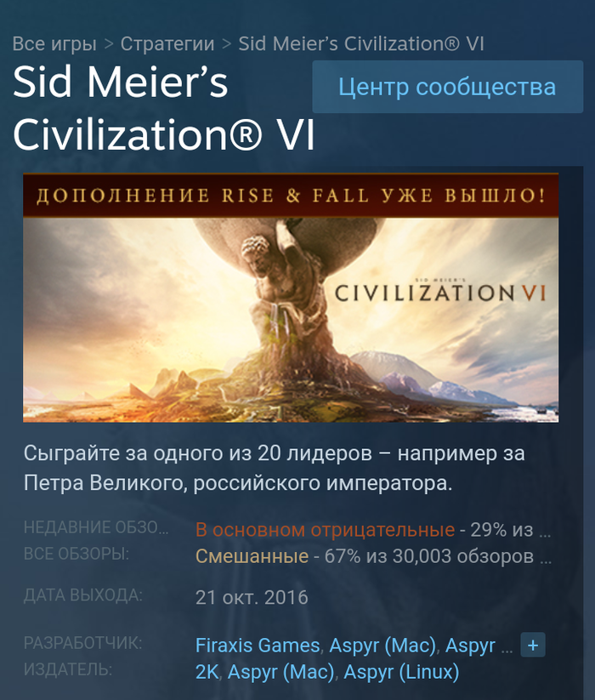
Task: Expand developer list with the plus button
Action: point(533,645)
